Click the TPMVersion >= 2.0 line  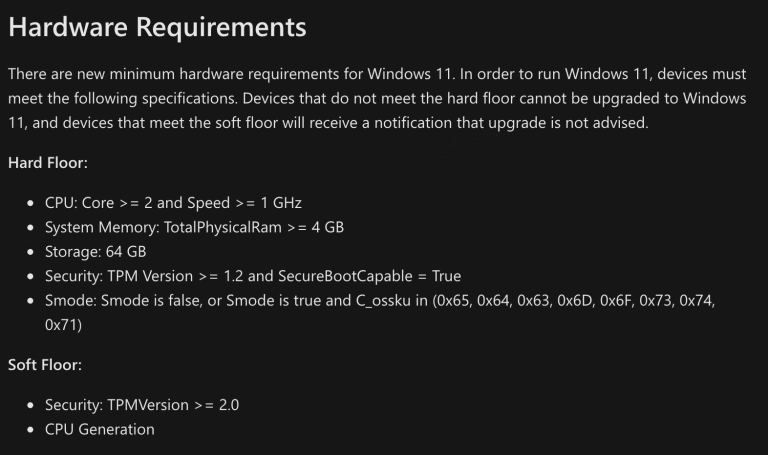[x=142, y=405]
